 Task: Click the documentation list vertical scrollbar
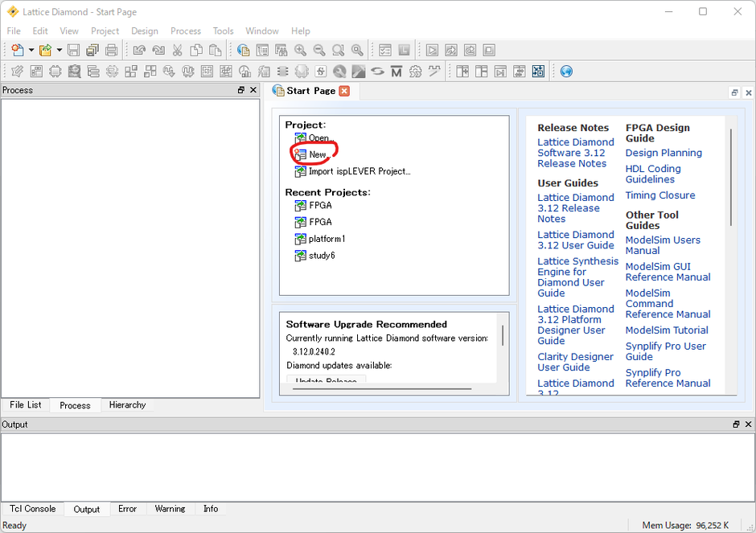pyautogui.click(x=731, y=177)
